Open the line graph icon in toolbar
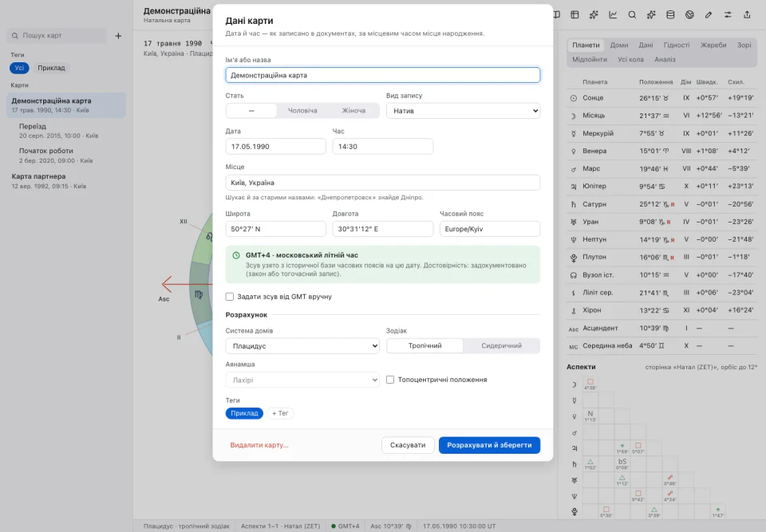766x532 pixels. pos(613,14)
